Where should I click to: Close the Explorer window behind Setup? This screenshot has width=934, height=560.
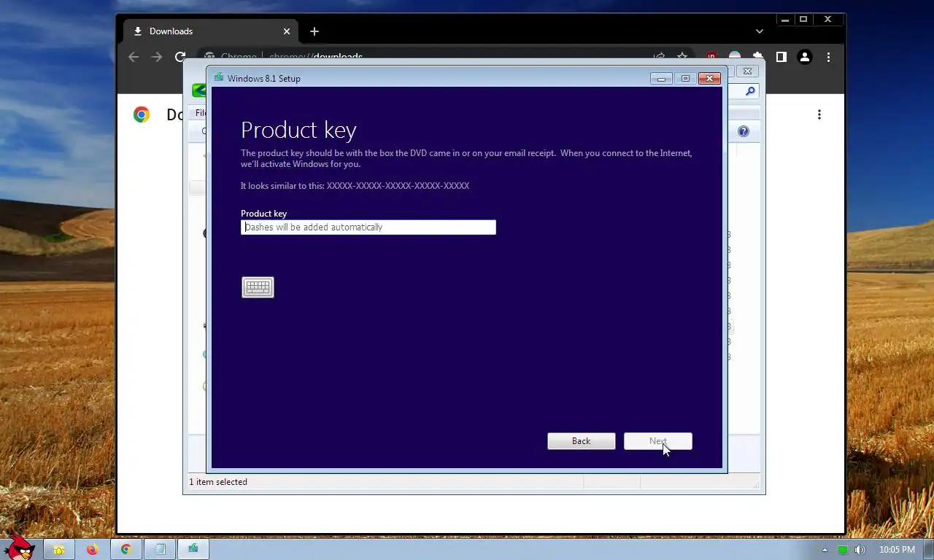pyautogui.click(x=747, y=71)
